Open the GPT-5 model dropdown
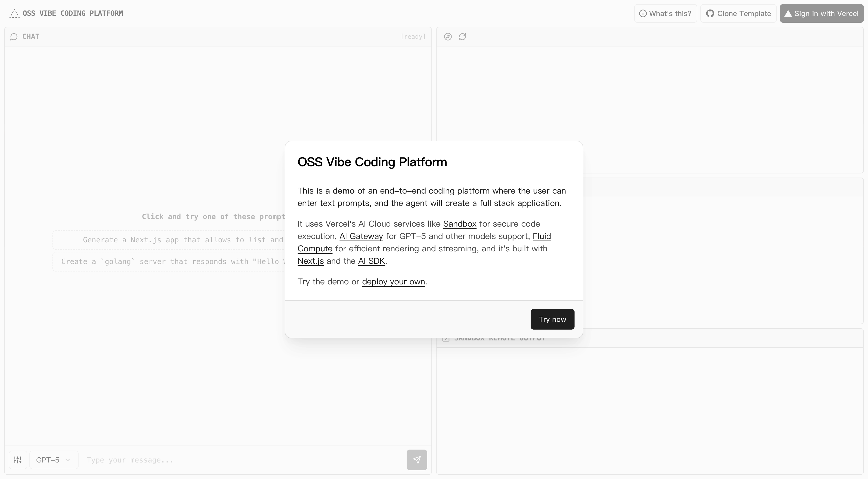Image resolution: width=868 pixels, height=479 pixels. (x=53, y=460)
